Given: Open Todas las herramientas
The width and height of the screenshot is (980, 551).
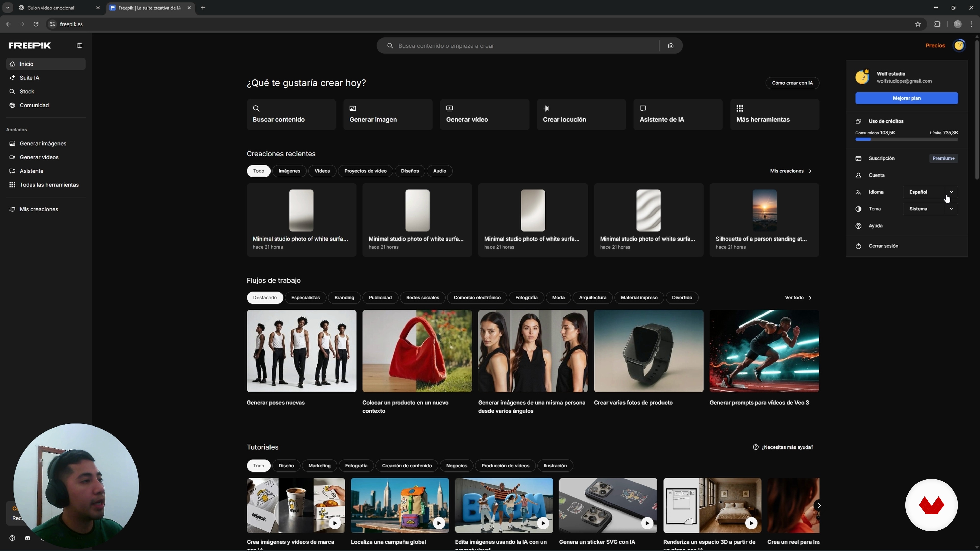Looking at the screenshot, I should (46, 185).
